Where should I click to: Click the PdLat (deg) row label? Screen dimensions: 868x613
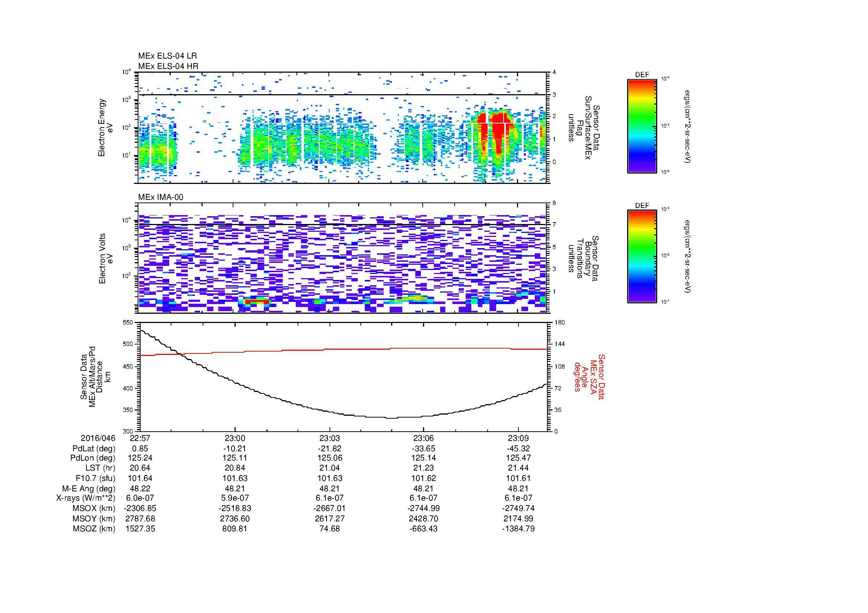tap(94, 449)
